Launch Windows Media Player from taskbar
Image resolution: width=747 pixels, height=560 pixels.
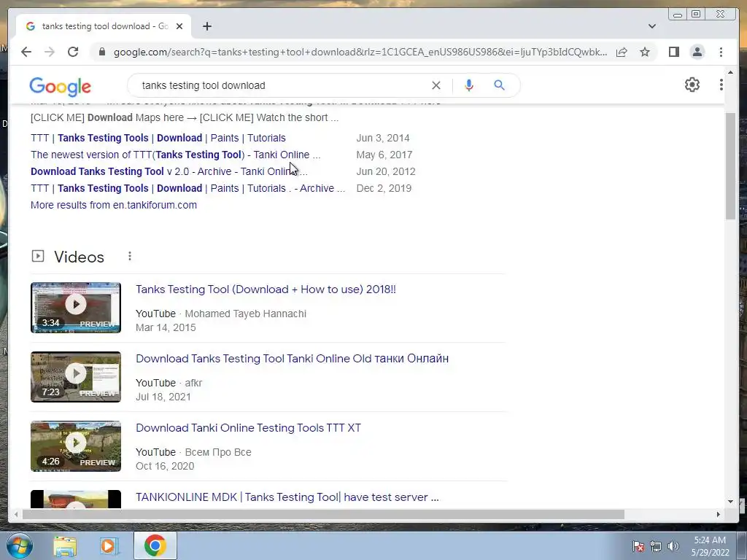109,545
